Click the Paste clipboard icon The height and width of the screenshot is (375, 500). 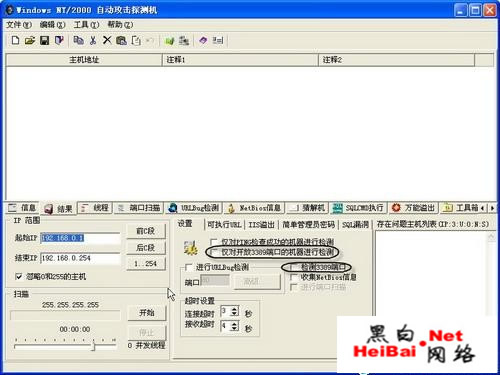[121, 40]
